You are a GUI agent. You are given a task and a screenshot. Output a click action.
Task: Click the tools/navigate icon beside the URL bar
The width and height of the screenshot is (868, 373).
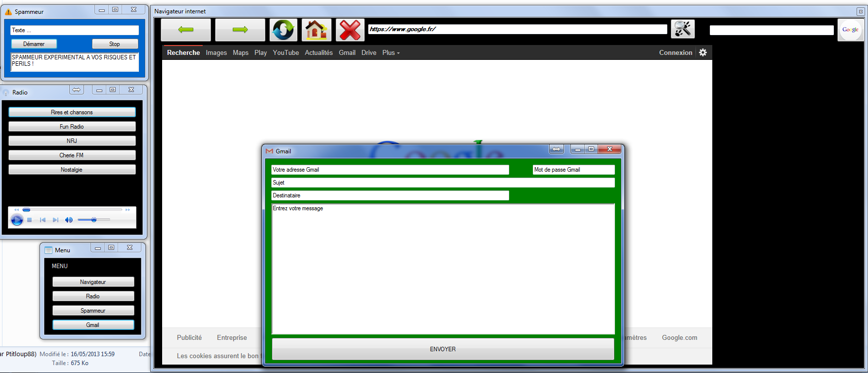pos(683,29)
